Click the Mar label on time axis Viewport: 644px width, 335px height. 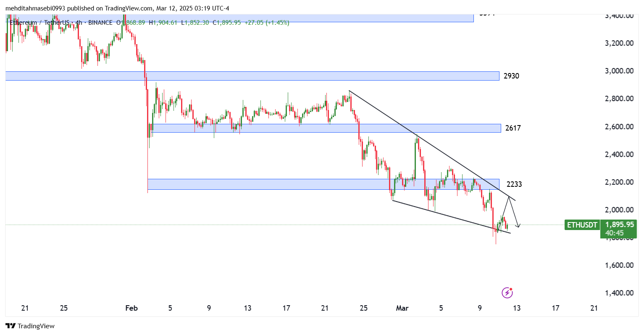(402, 308)
